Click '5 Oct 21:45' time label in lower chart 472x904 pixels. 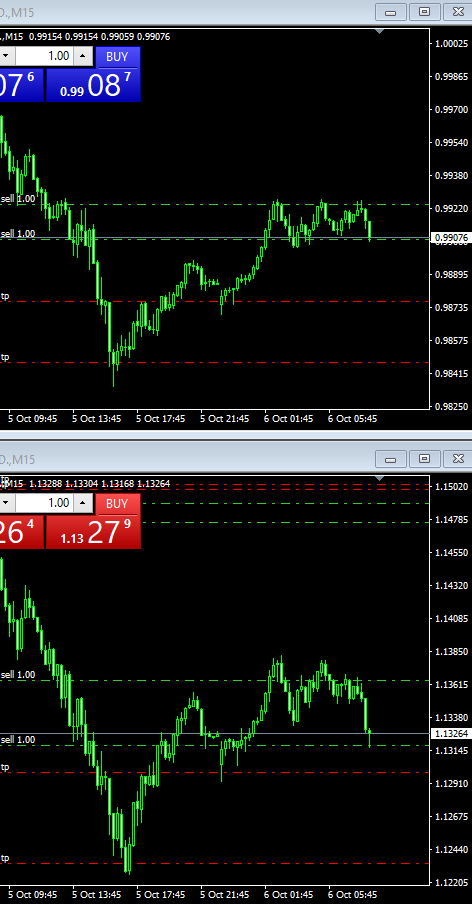[x=225, y=895]
